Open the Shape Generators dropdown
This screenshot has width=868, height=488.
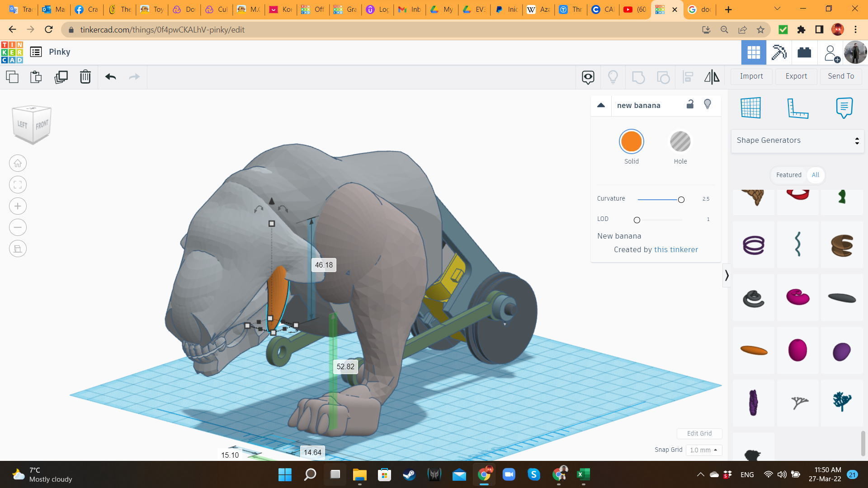(797, 141)
